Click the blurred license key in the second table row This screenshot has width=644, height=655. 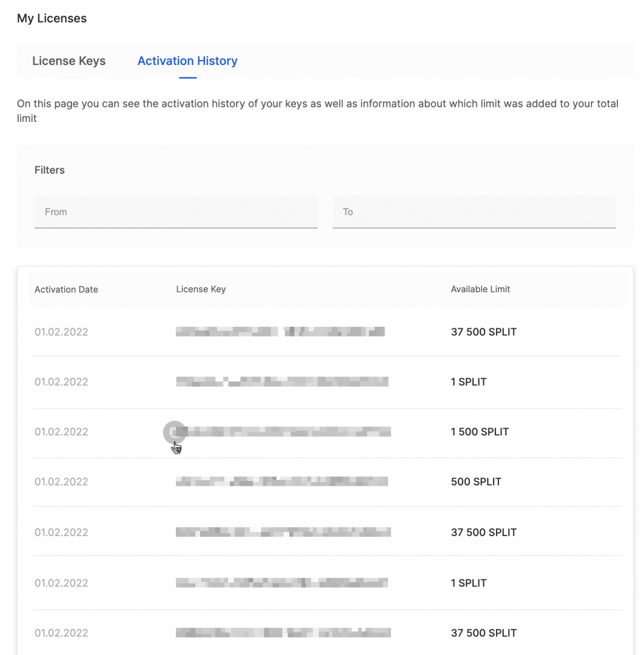(x=282, y=381)
